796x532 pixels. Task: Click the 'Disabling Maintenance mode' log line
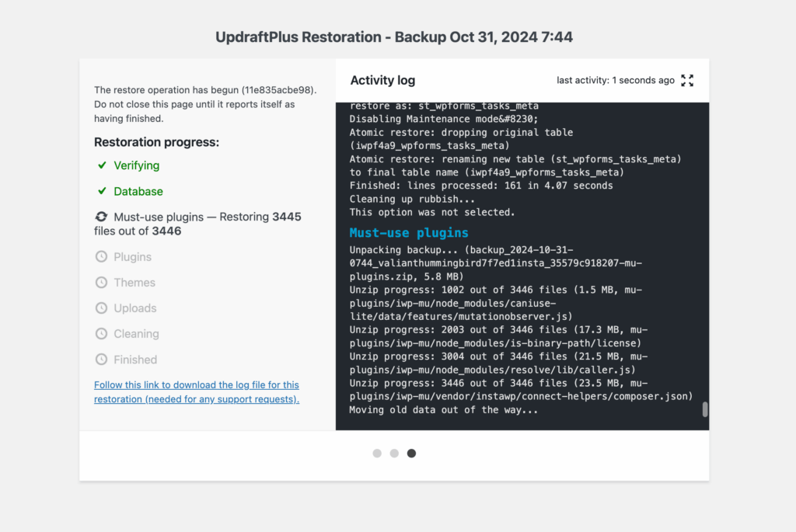tap(444, 119)
